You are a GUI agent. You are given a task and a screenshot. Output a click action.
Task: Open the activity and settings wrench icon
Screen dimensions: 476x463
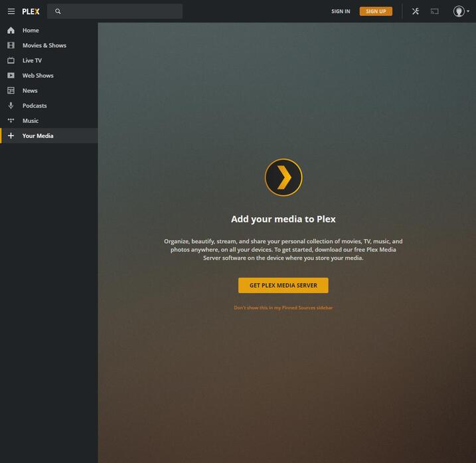(x=416, y=11)
